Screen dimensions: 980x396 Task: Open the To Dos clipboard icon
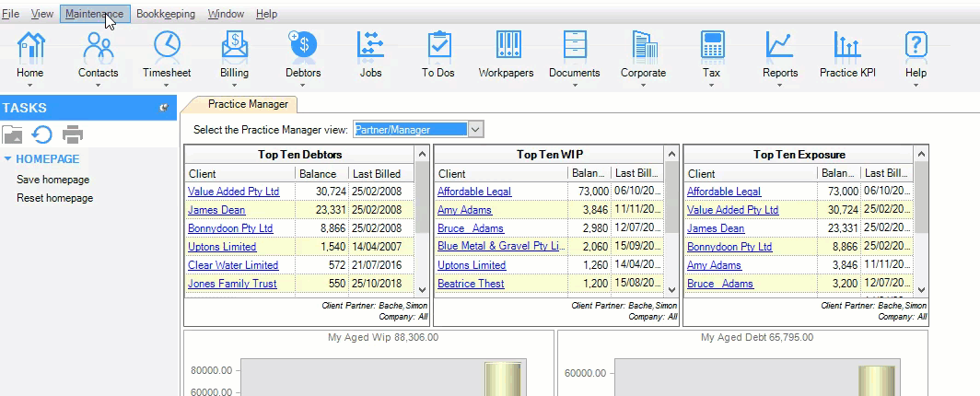[437, 45]
